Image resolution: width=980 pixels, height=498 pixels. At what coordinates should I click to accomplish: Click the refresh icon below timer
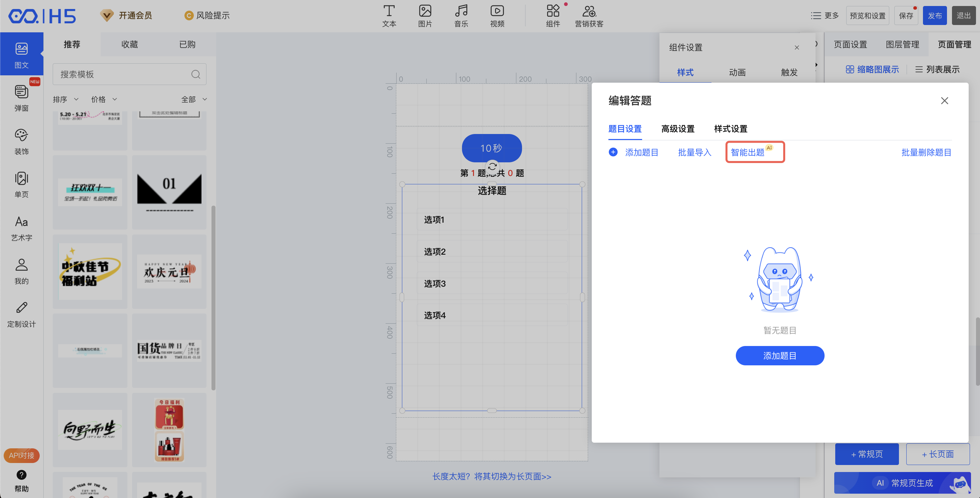pos(492,167)
